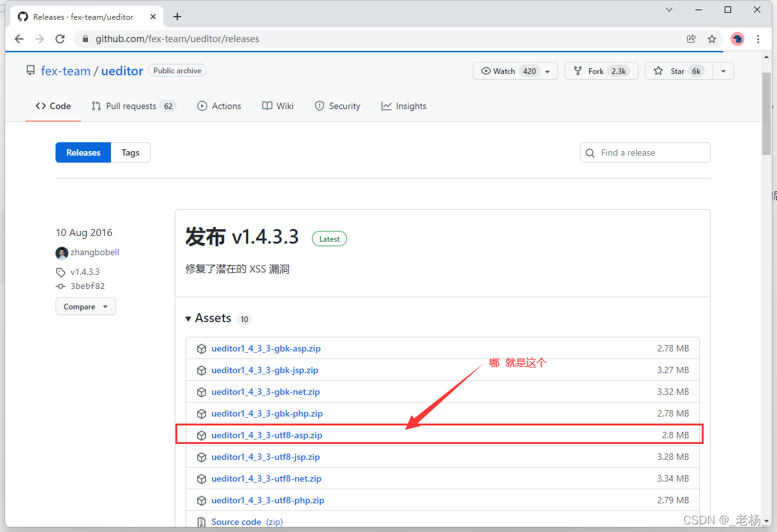Select the Releases toggle button

[x=84, y=152]
